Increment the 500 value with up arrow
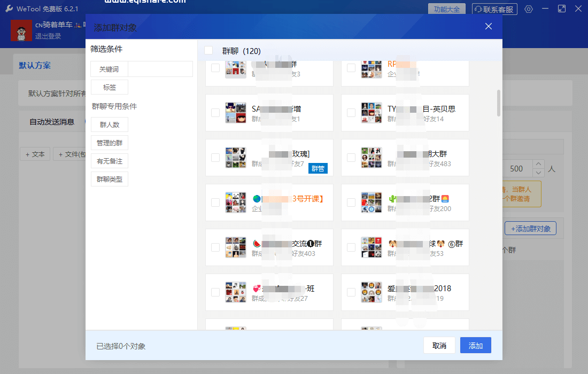 coord(538,165)
